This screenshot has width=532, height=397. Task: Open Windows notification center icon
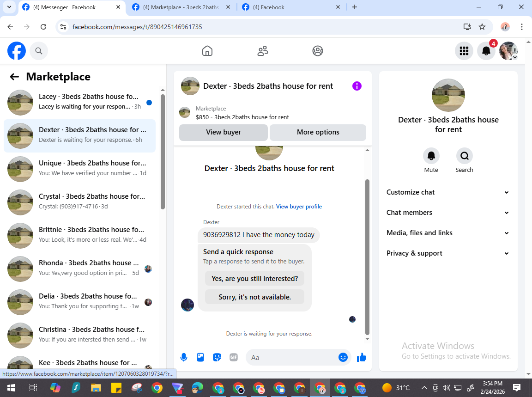[x=517, y=387]
